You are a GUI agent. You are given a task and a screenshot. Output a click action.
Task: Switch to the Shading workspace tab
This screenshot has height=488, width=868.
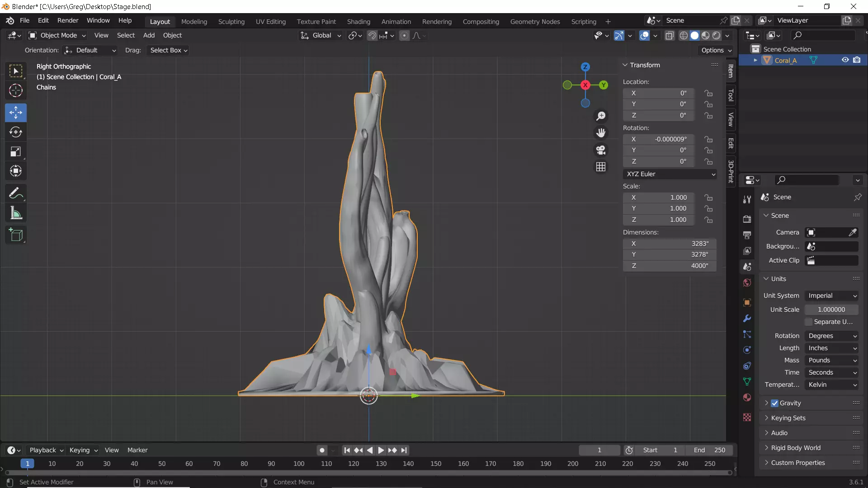coord(359,22)
